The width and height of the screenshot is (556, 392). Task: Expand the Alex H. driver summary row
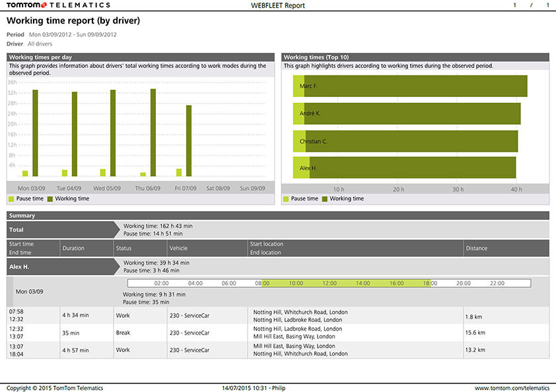(61, 267)
